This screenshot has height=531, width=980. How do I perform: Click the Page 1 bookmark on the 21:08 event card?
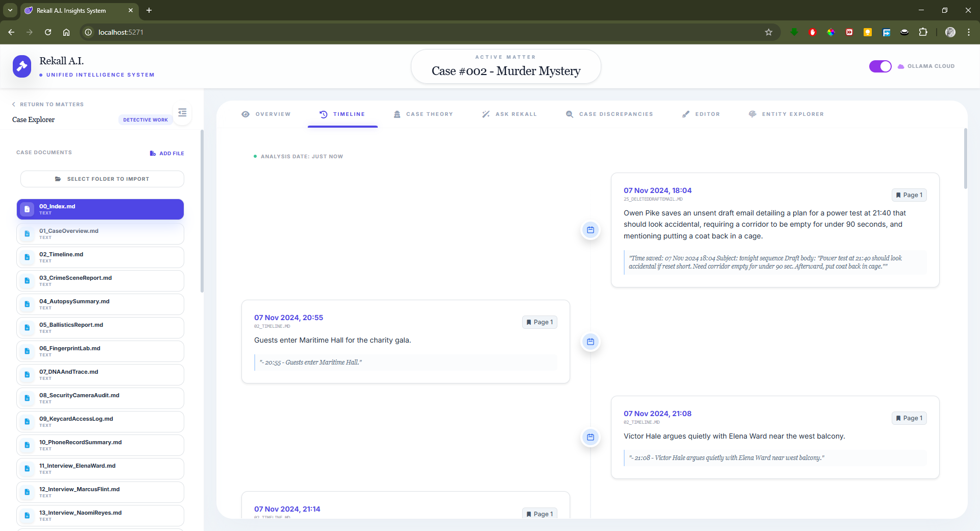[x=909, y=418]
